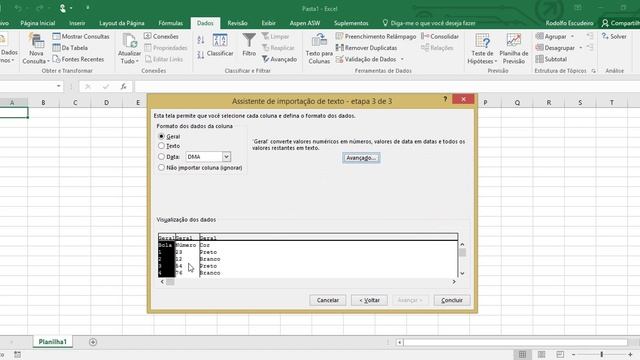The image size is (640, 360).
Task: Insert Subtotal for the outline
Action: pyautogui.click(x=551, y=59)
